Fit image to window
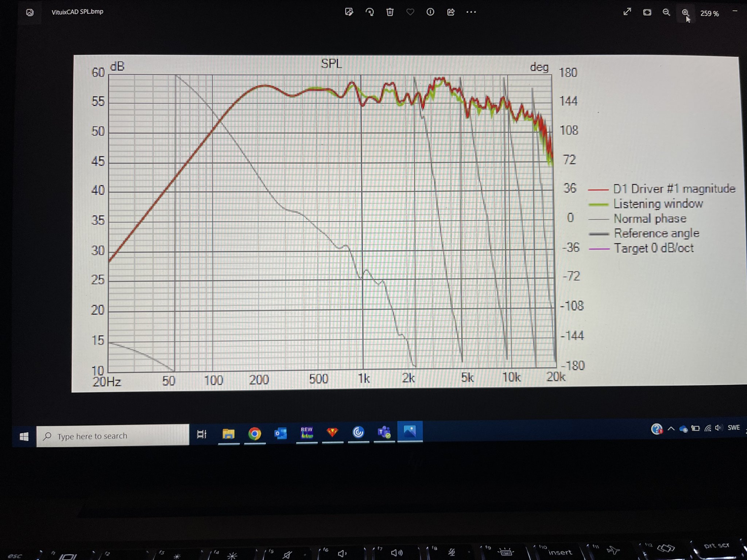Viewport: 747px width, 560px height. point(647,12)
